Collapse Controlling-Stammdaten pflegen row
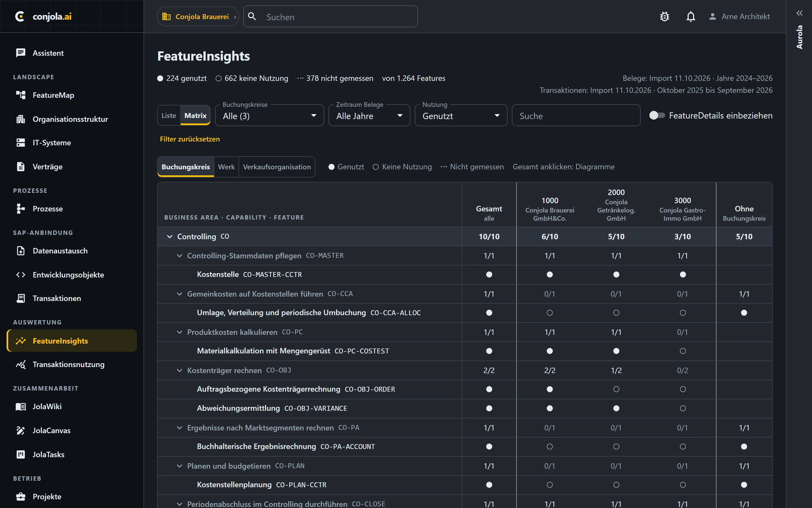 click(180, 256)
